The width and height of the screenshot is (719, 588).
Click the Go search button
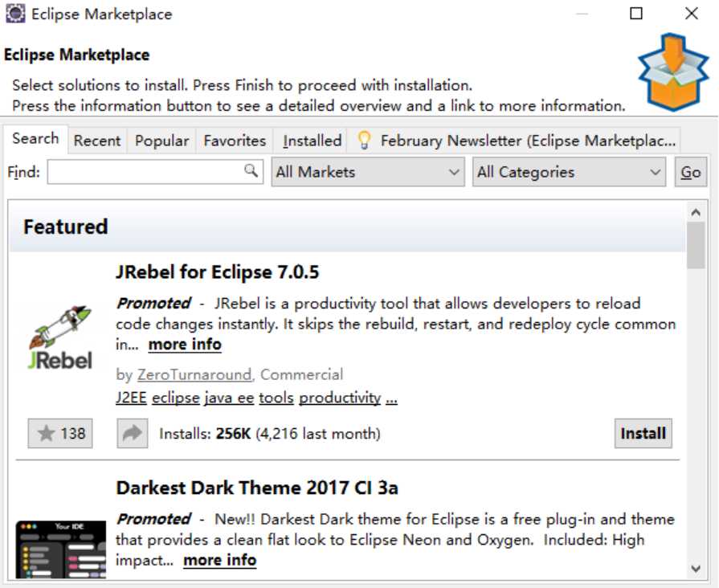(691, 172)
